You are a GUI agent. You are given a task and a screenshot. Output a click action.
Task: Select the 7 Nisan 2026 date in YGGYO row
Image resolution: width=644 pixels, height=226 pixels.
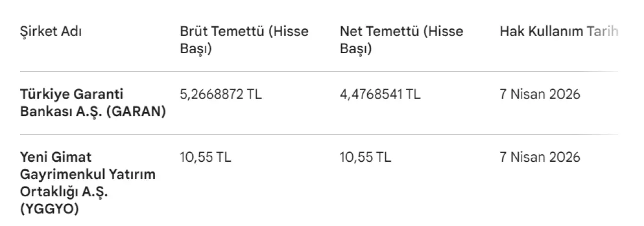click(539, 157)
